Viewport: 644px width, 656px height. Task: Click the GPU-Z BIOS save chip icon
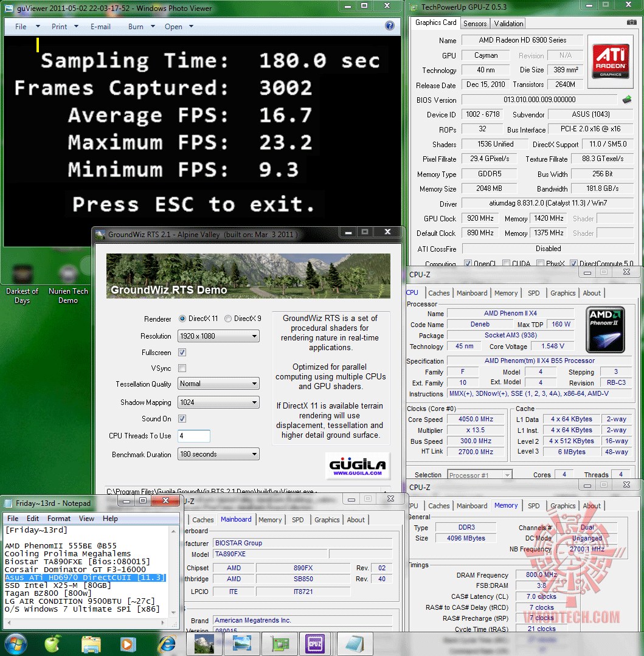627,100
